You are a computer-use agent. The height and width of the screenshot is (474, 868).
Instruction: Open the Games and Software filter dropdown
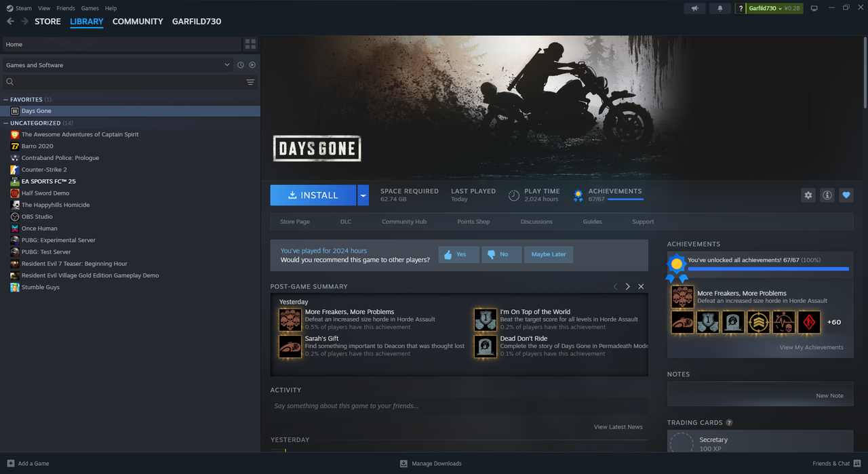tap(118, 65)
